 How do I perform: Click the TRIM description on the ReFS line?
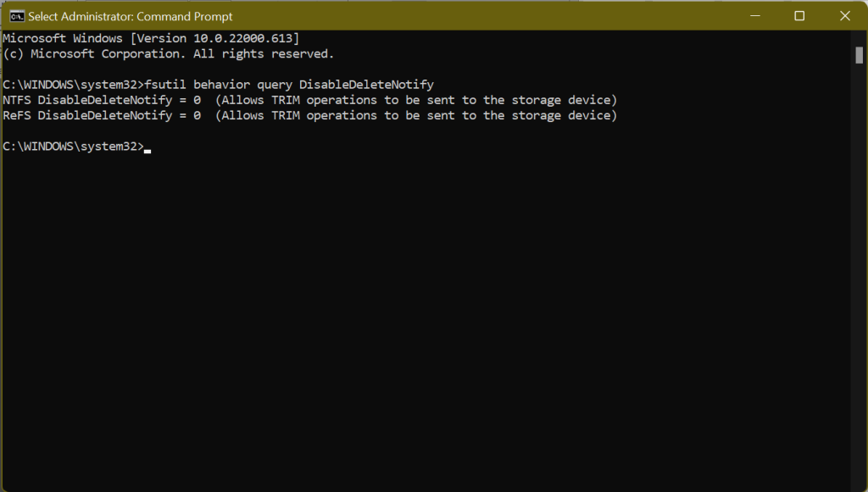pyautogui.click(x=416, y=115)
